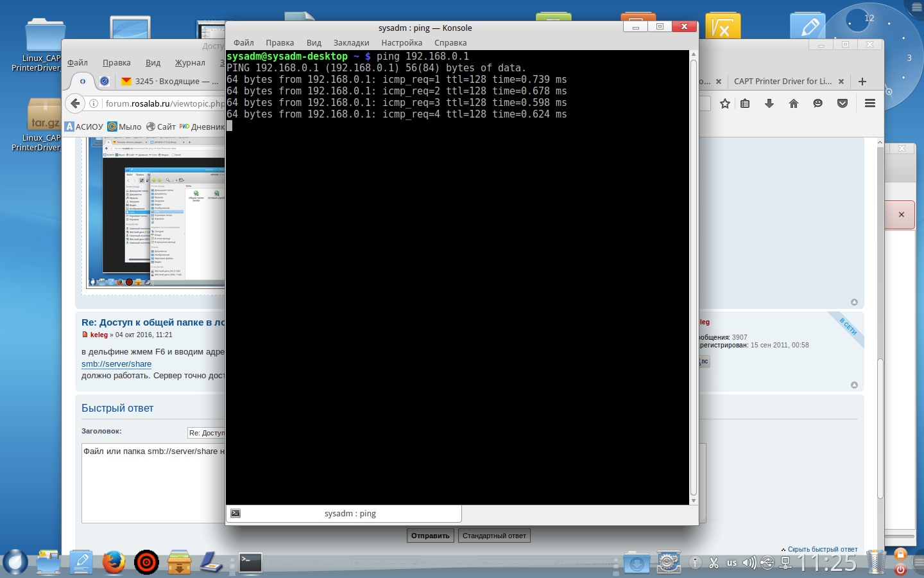The image size is (924, 578).
Task: Open the Настройка menu in Konsole
Action: pos(402,43)
